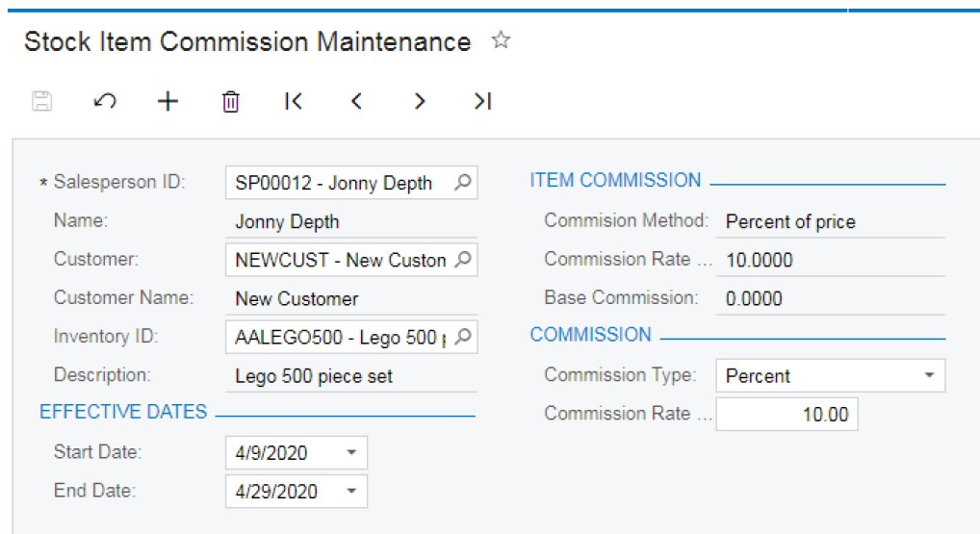Open Inventory ID lookup magnifier

(x=462, y=337)
